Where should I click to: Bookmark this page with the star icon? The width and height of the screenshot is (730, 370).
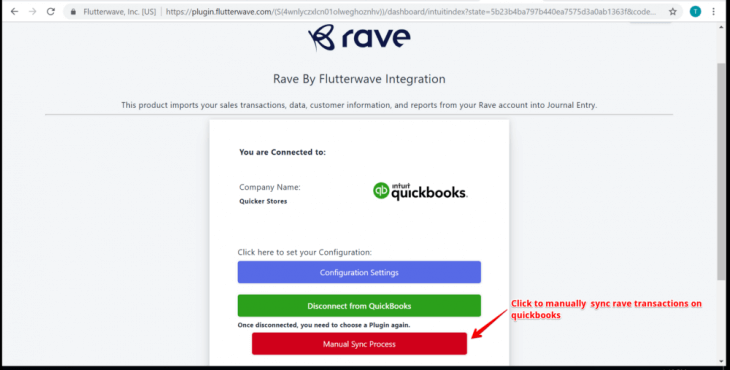point(673,12)
